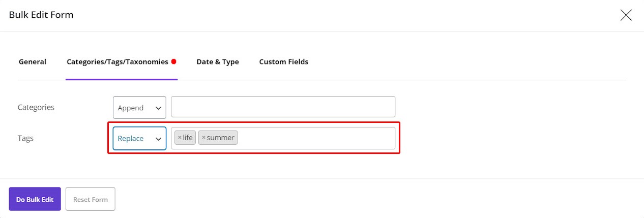Open the Tags Replace action dropdown

139,138
